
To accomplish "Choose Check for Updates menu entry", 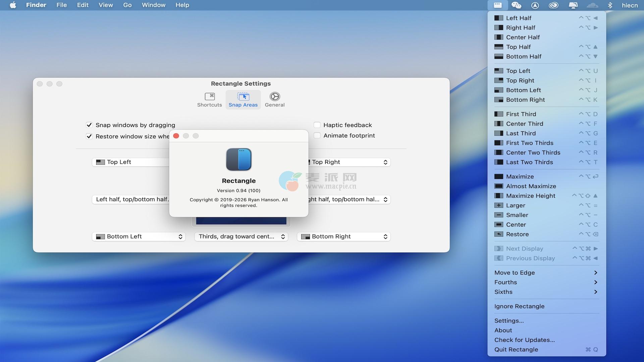I will 524,340.
